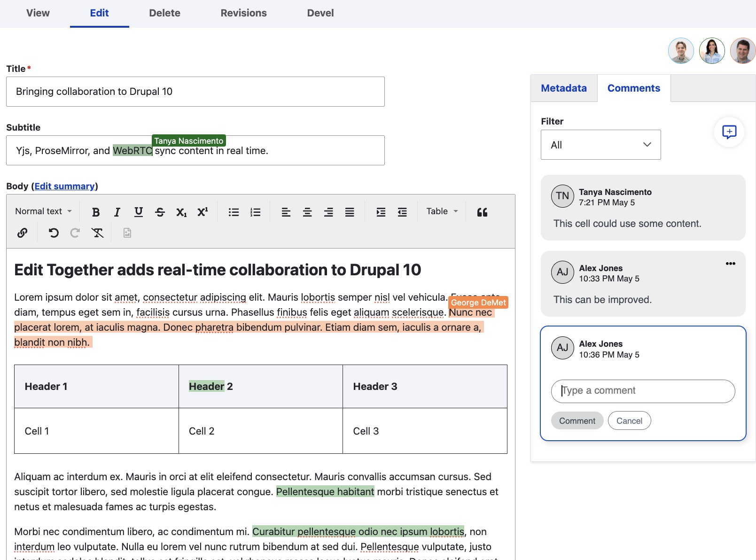Switch to the Metadata tab
Screen dimensions: 756x560
tap(564, 88)
